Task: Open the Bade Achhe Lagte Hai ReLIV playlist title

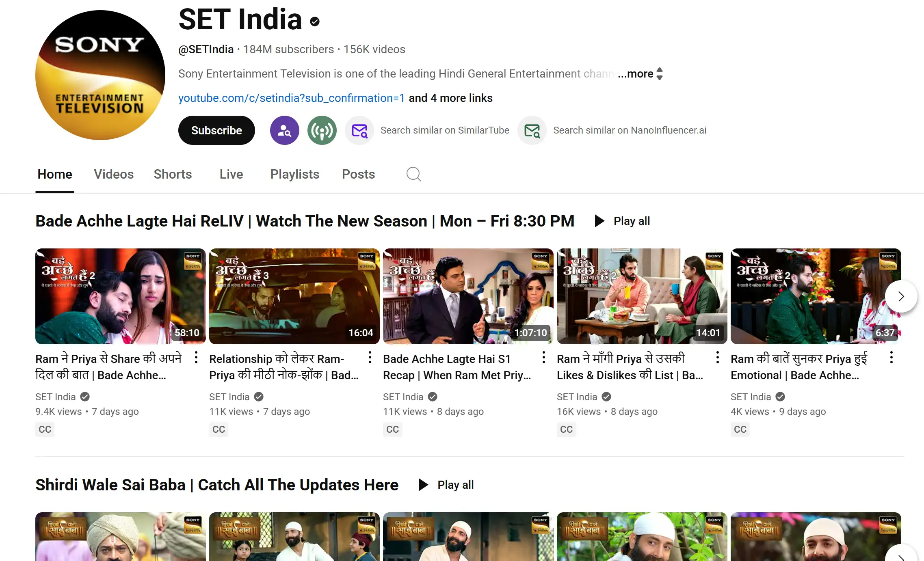Action: pos(305,221)
